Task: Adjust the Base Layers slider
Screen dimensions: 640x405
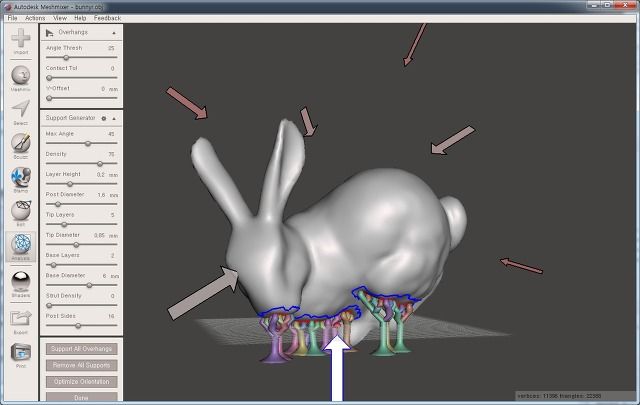Action: tap(82, 265)
